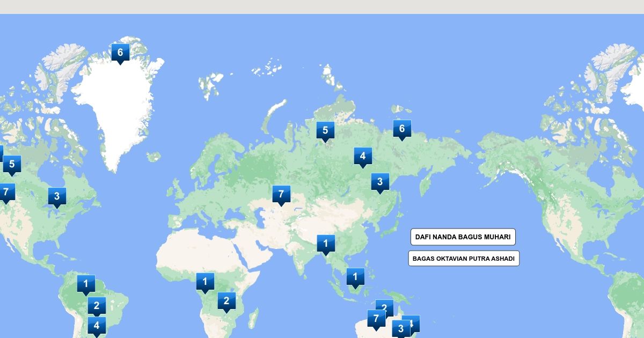This screenshot has height=338, width=644.
Task: Click marker 4 in southern South America
Action: click(x=97, y=327)
